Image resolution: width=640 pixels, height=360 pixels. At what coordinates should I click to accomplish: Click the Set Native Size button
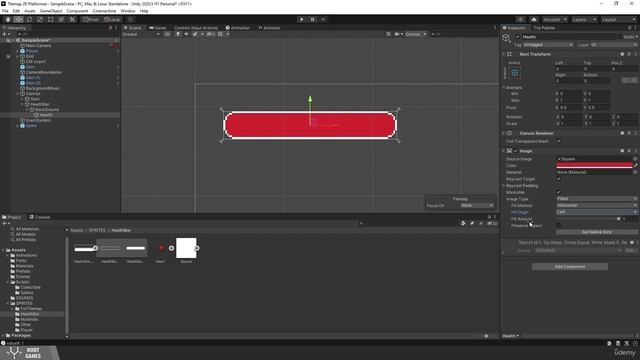point(597,232)
